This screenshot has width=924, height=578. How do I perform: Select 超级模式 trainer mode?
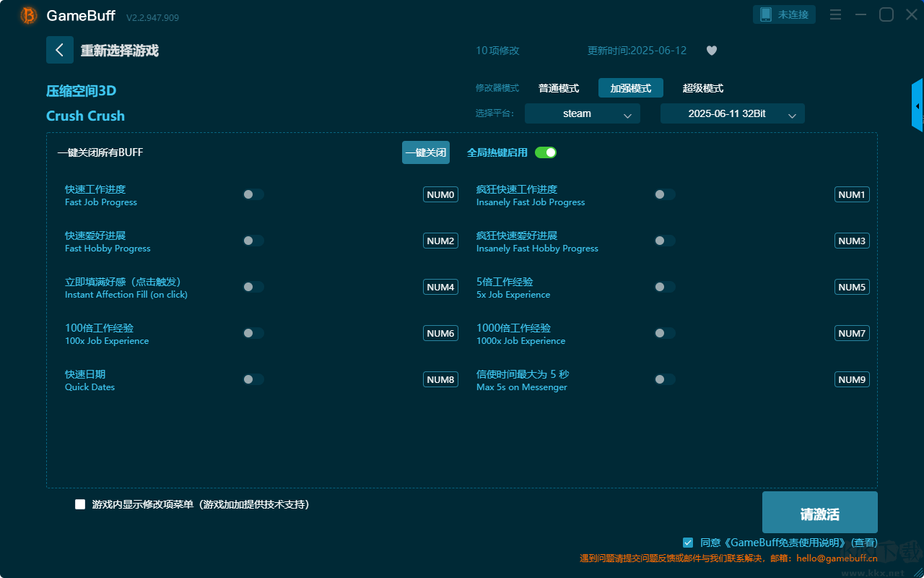703,88
